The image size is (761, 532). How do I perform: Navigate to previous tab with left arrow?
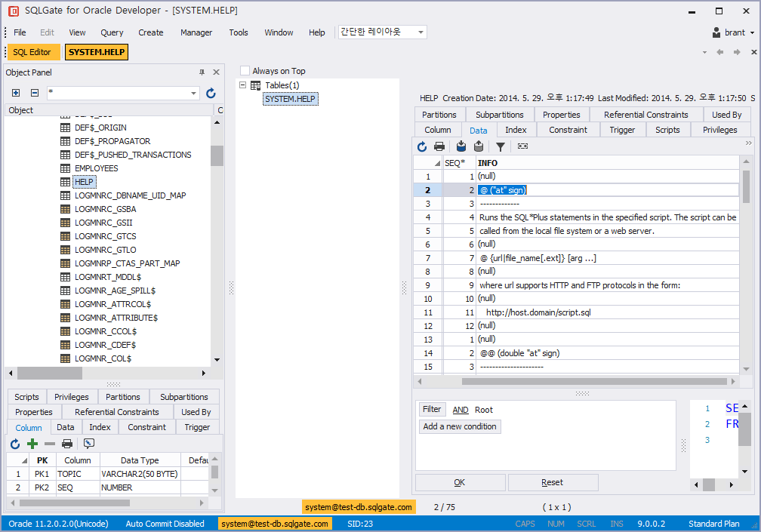[720, 52]
